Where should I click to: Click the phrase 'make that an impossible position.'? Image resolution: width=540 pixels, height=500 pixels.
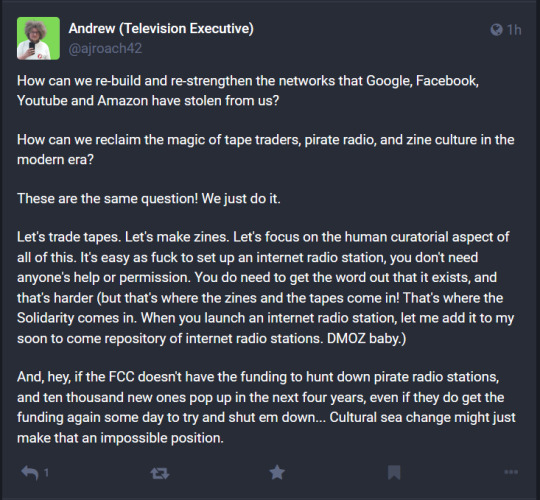click(x=120, y=438)
